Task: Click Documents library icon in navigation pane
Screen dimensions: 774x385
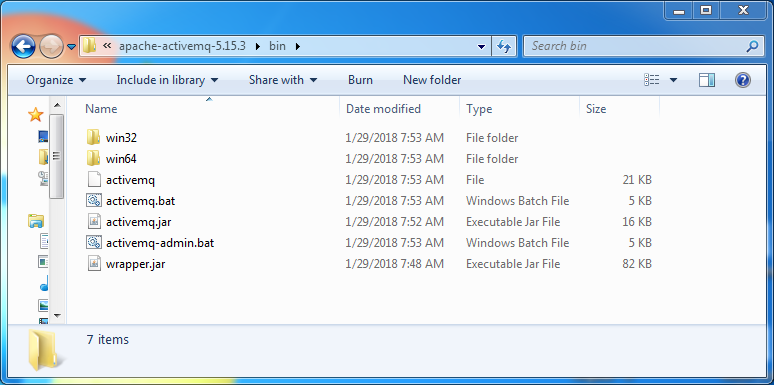Action: point(44,241)
